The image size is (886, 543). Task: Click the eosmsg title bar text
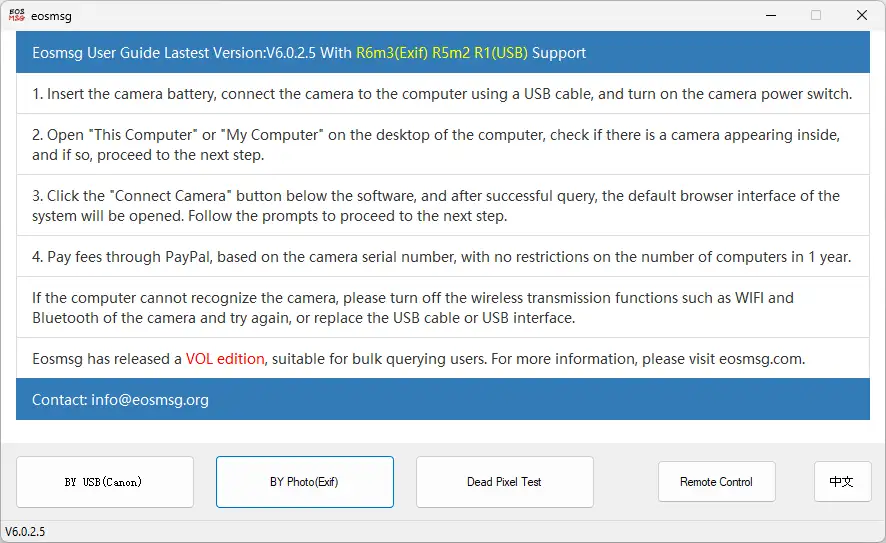(51, 16)
